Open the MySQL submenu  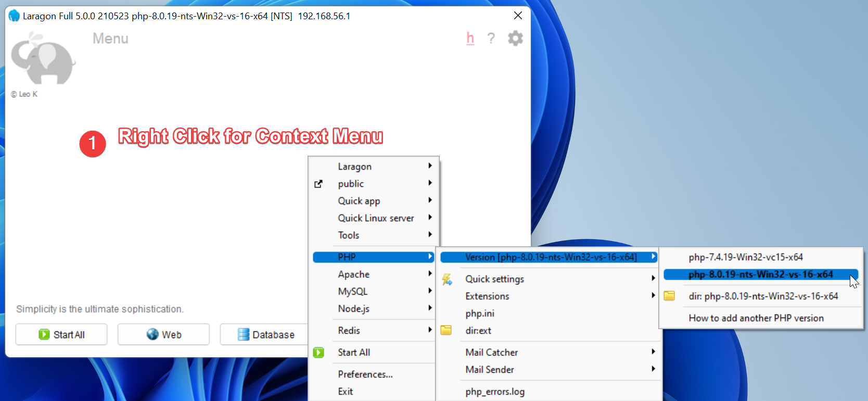[374, 292]
